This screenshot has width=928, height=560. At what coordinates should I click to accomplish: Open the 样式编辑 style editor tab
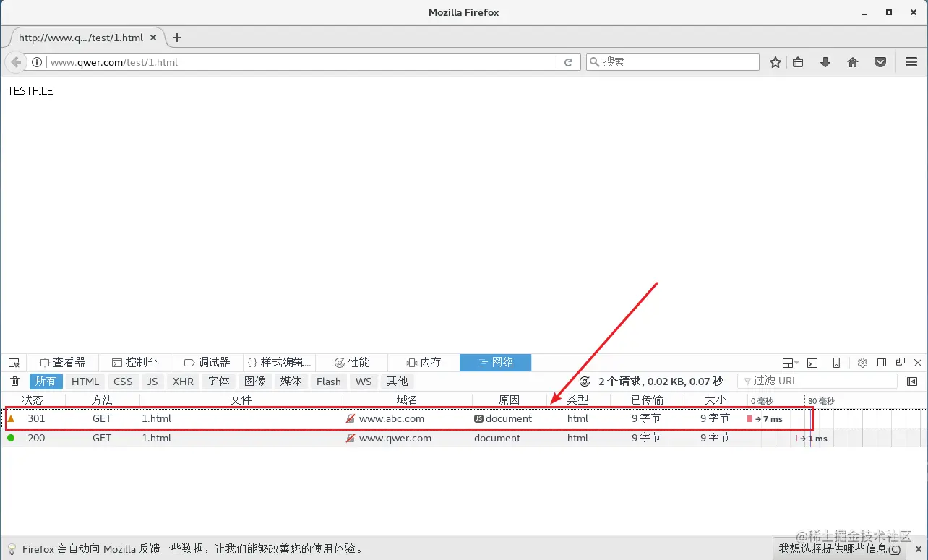tap(279, 363)
